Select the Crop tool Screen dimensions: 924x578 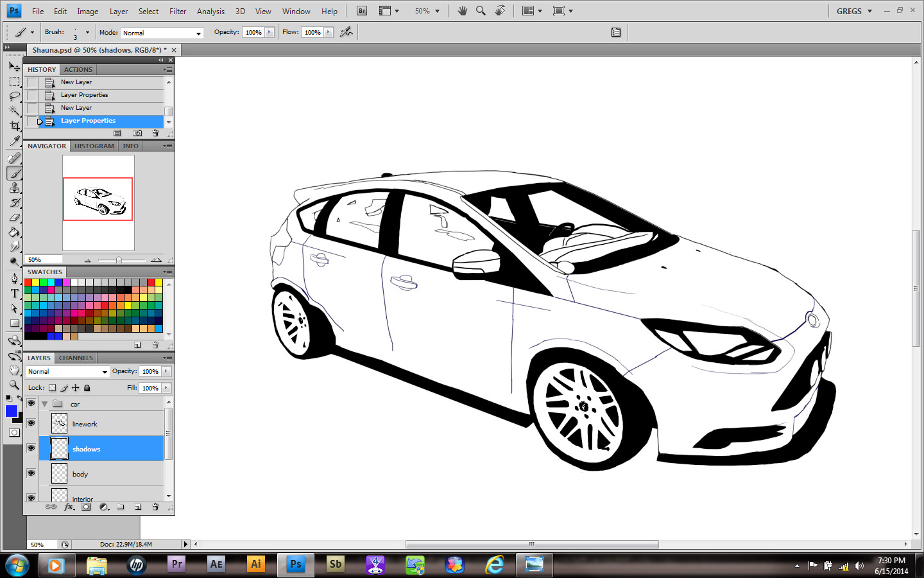(x=14, y=126)
